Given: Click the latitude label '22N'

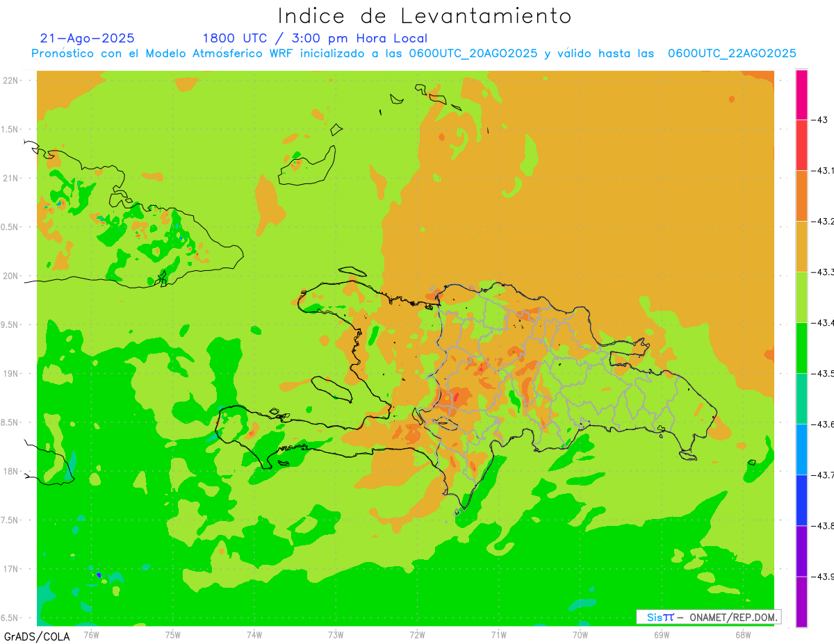Looking at the screenshot, I should 10,80.
